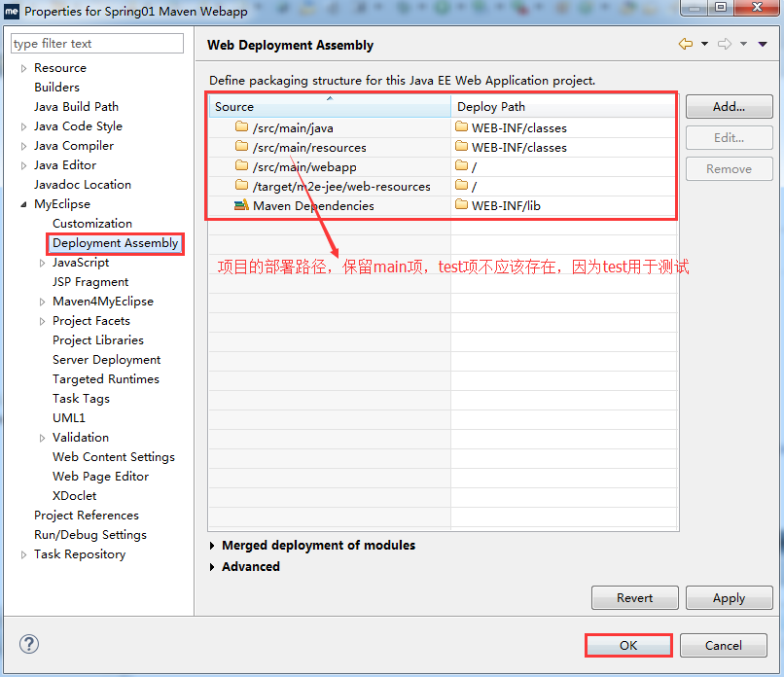Image resolution: width=784 pixels, height=677 pixels.
Task: Expand the Java Editor node
Action: [x=23, y=166]
